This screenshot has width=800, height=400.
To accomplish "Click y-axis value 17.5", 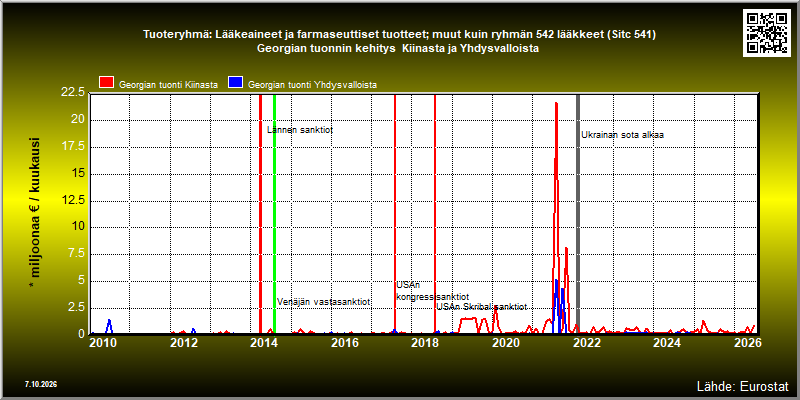I will (x=73, y=146).
